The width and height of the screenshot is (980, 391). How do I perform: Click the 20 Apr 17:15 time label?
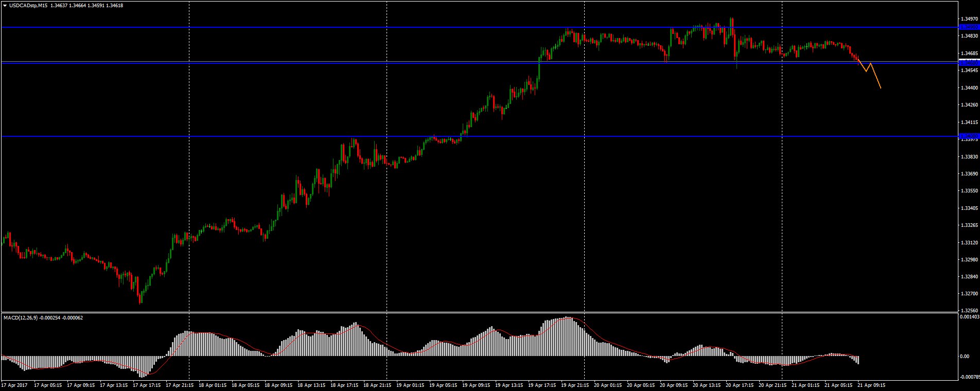[x=740, y=385]
